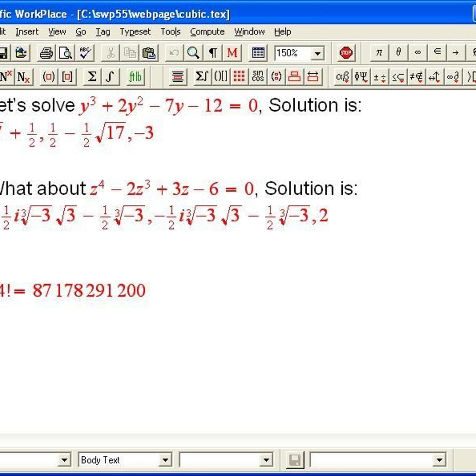The width and height of the screenshot is (476, 476).
Task: Open lowercase Greek symbol panel
Action: click(x=342, y=77)
